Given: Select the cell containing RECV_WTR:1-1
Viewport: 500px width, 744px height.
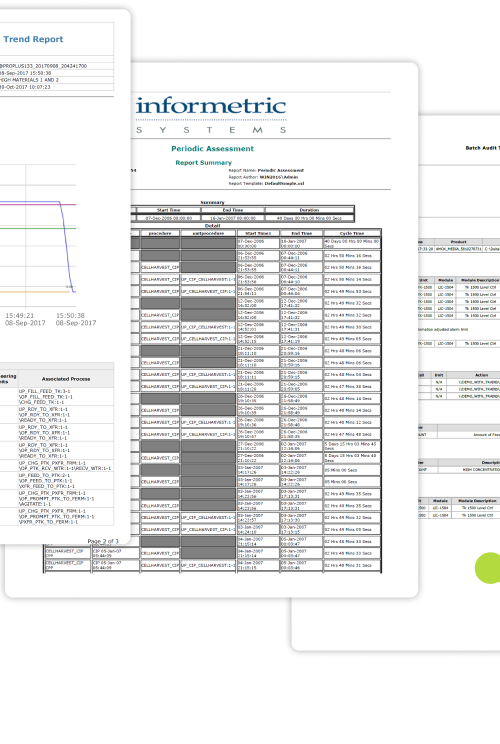Looking at the screenshot, I should 66,465.
